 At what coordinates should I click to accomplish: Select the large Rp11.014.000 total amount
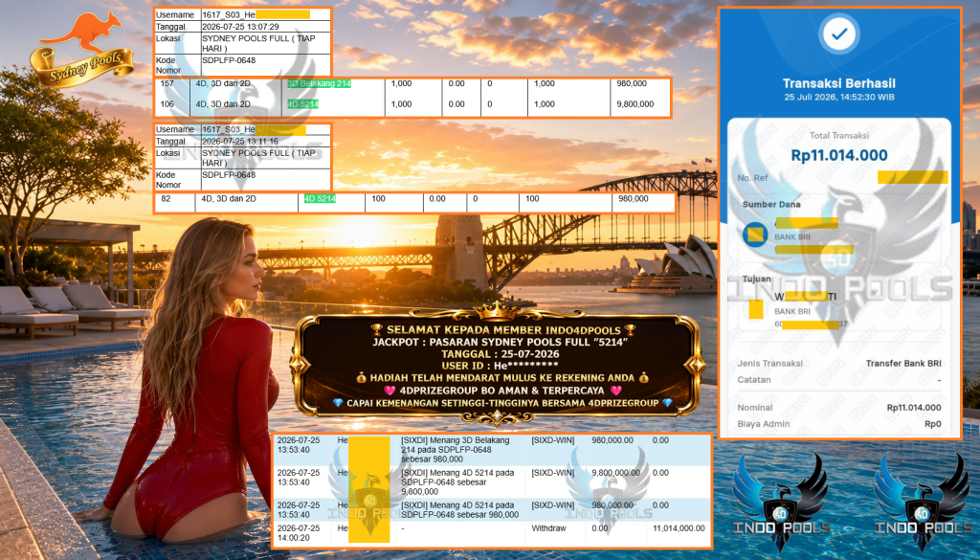[838, 155]
